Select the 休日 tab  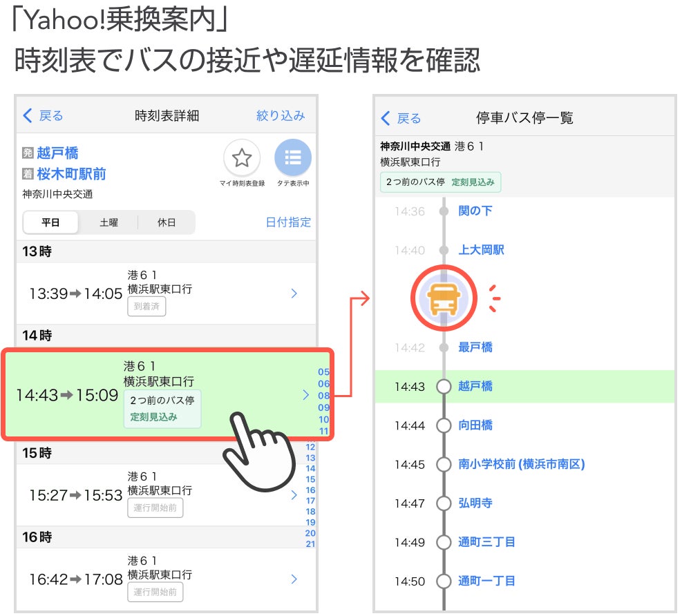[167, 222]
